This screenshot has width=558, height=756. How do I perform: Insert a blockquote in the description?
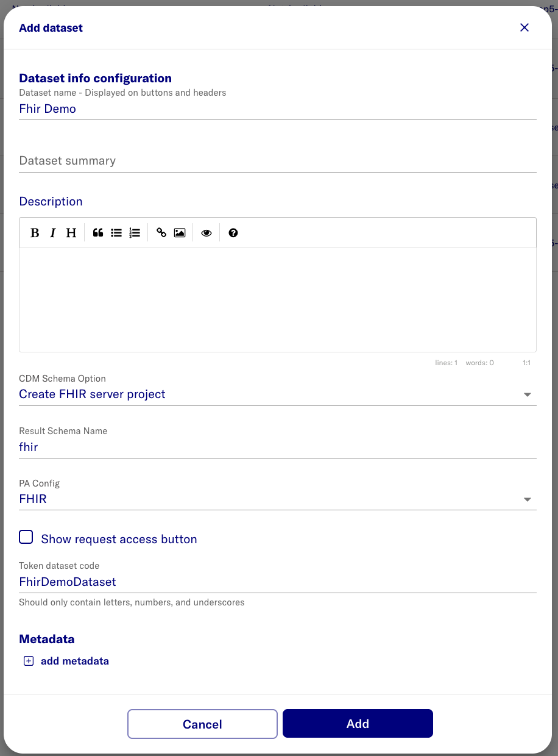[97, 232]
